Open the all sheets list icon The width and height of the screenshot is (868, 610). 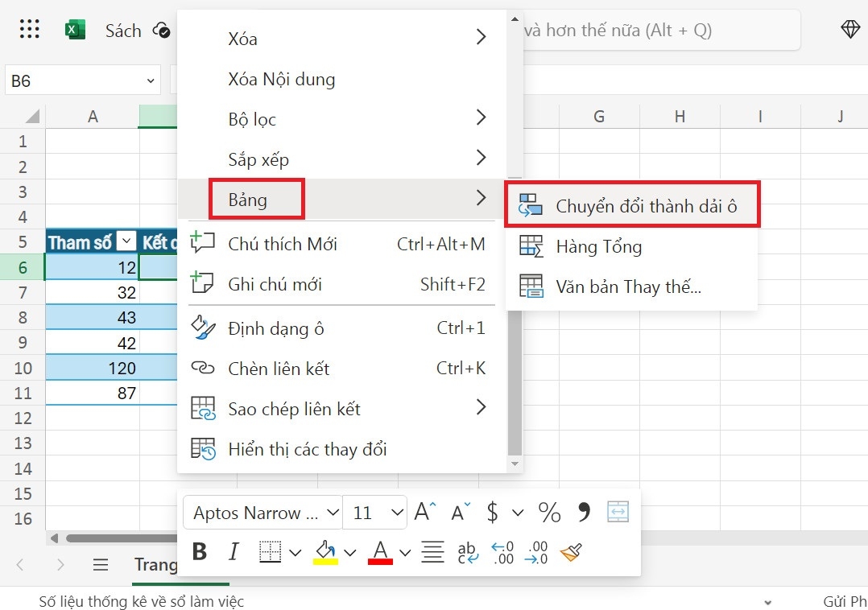(x=100, y=565)
